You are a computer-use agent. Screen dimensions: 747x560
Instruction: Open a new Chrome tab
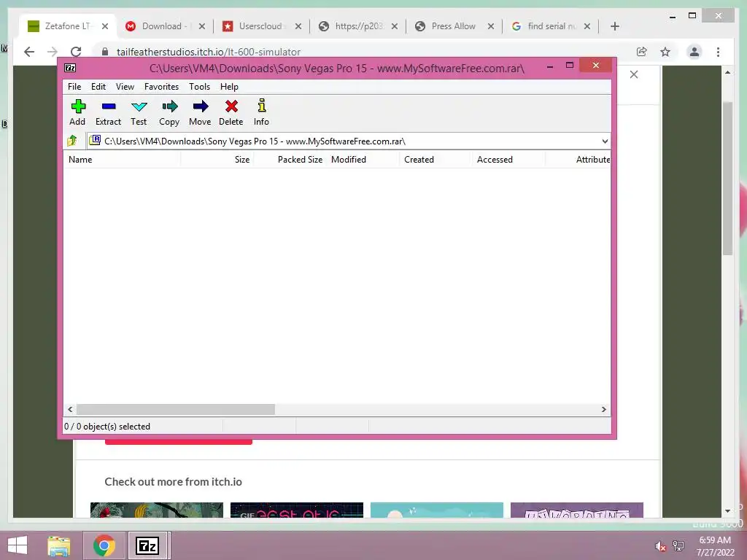click(x=614, y=27)
